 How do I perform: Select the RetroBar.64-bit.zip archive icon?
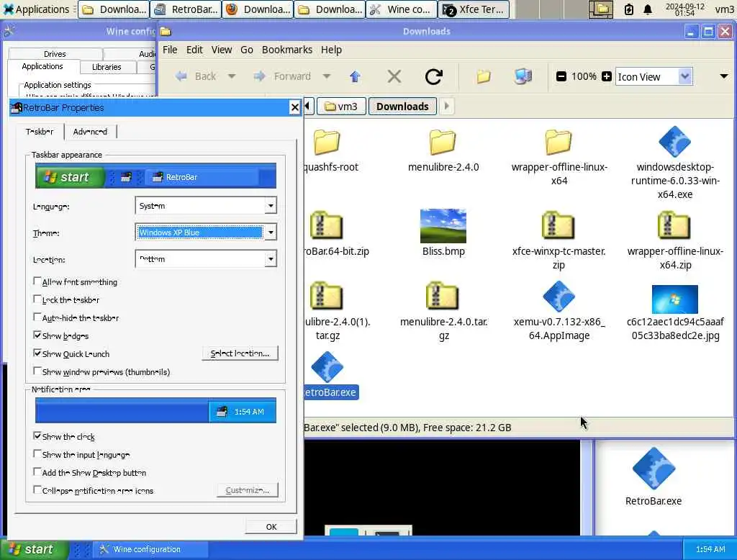326,226
